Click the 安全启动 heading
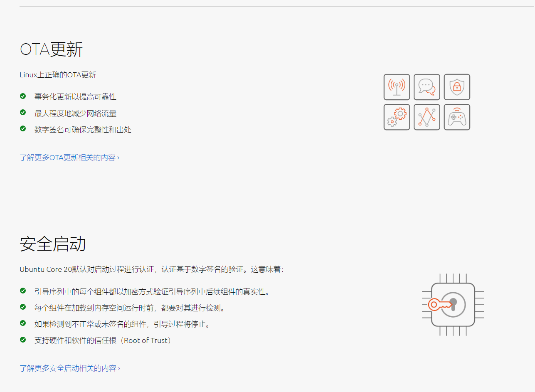This screenshot has width=535, height=392. point(53,244)
